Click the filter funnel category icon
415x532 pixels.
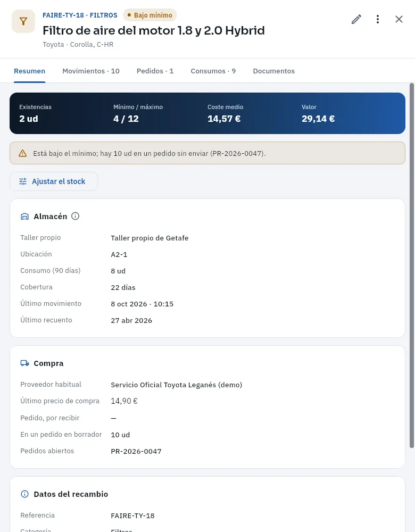point(23,21)
